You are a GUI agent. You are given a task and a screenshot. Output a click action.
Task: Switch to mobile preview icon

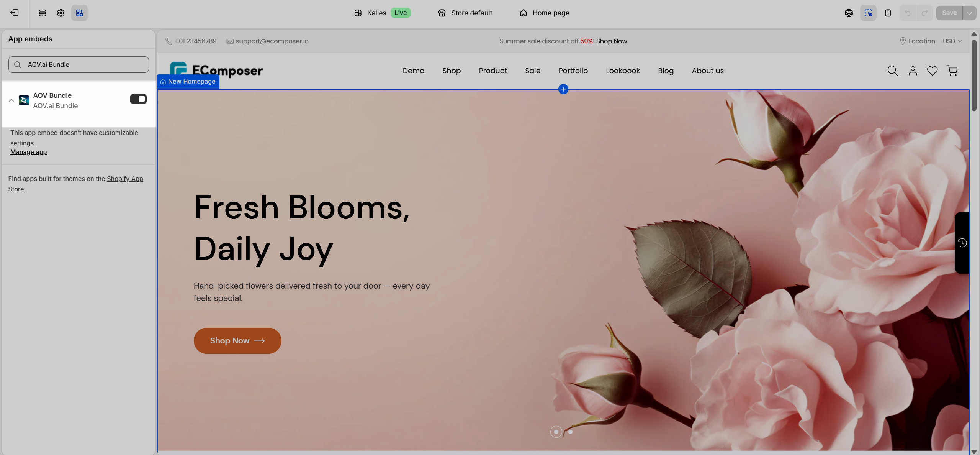888,13
